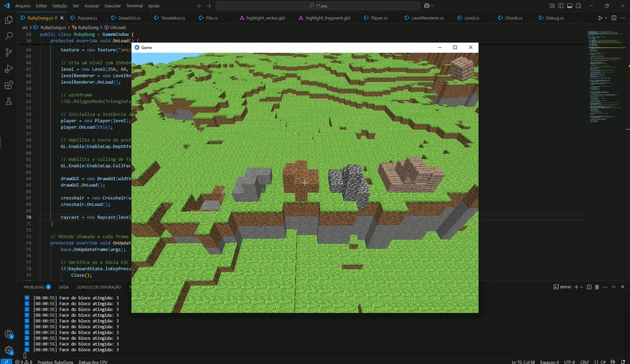
Task: Open the Explorer view in activity bar
Action: coord(9,20)
